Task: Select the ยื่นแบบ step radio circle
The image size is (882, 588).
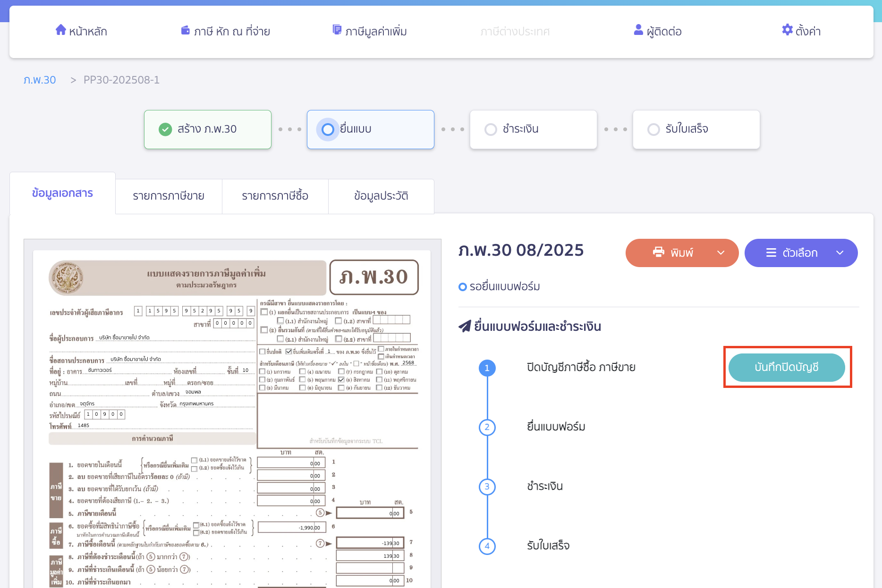Action: tap(328, 129)
